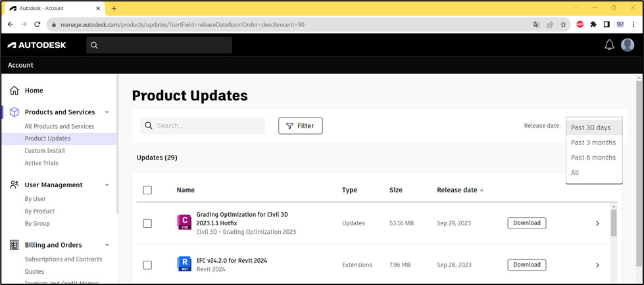The height and width of the screenshot is (285, 644).
Task: Click the Products and Services cube icon
Action: coord(14,112)
